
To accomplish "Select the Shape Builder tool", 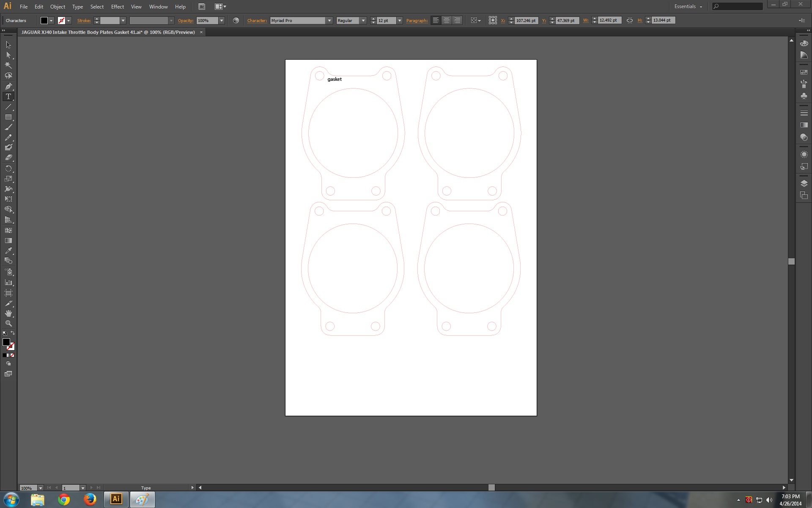I will pyautogui.click(x=8, y=210).
